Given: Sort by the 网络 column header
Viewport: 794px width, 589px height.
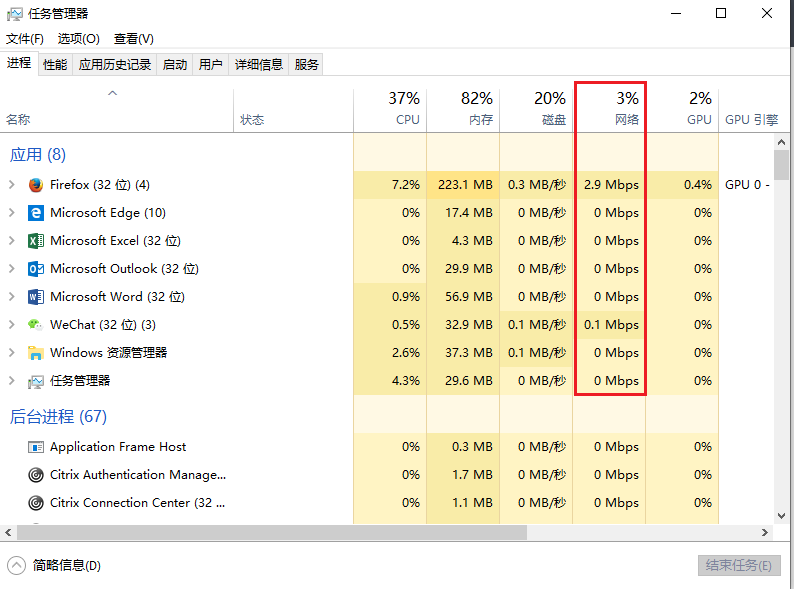Looking at the screenshot, I should point(610,110).
